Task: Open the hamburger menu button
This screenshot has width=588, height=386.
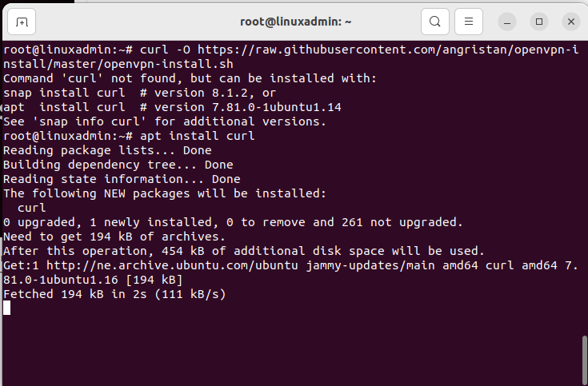Action: (x=469, y=22)
